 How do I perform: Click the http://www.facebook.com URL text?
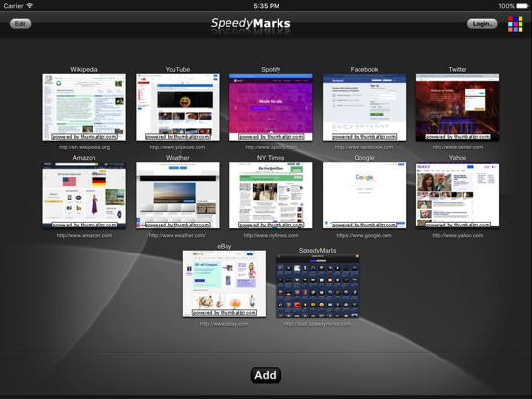(x=364, y=147)
